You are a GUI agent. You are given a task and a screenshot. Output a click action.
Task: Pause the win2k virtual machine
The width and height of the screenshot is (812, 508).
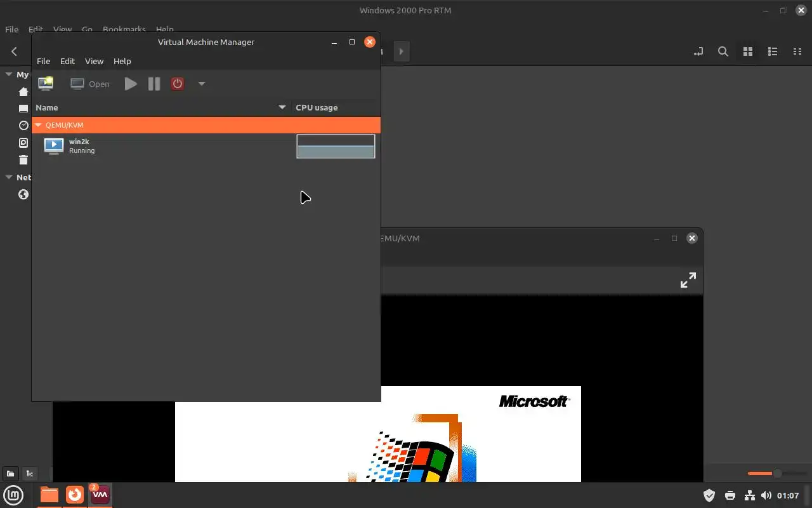(154, 84)
